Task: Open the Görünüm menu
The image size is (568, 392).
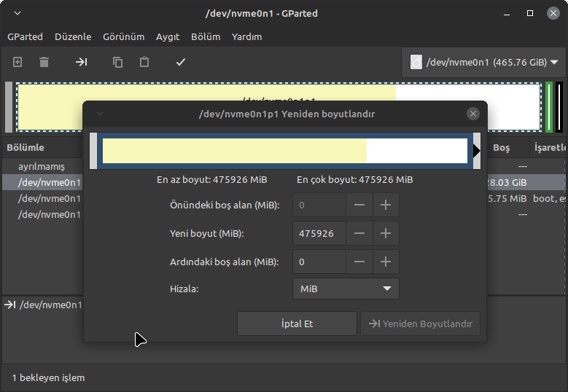Action: tap(123, 37)
